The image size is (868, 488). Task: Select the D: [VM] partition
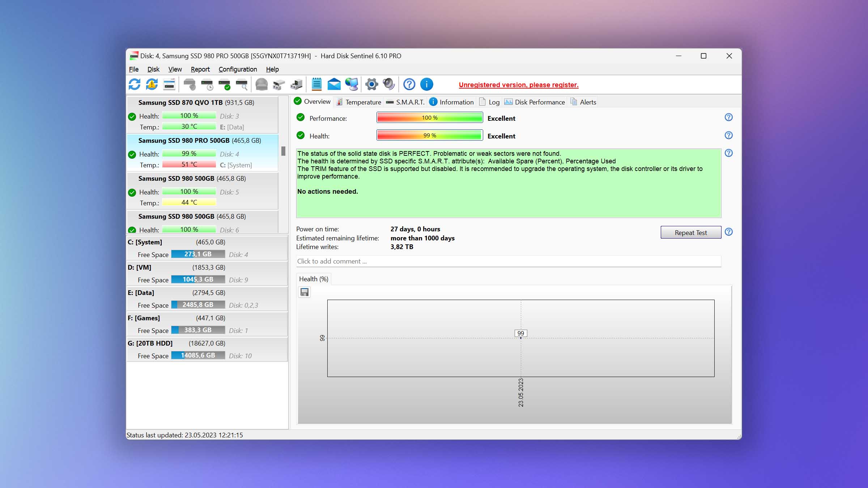[207, 273]
